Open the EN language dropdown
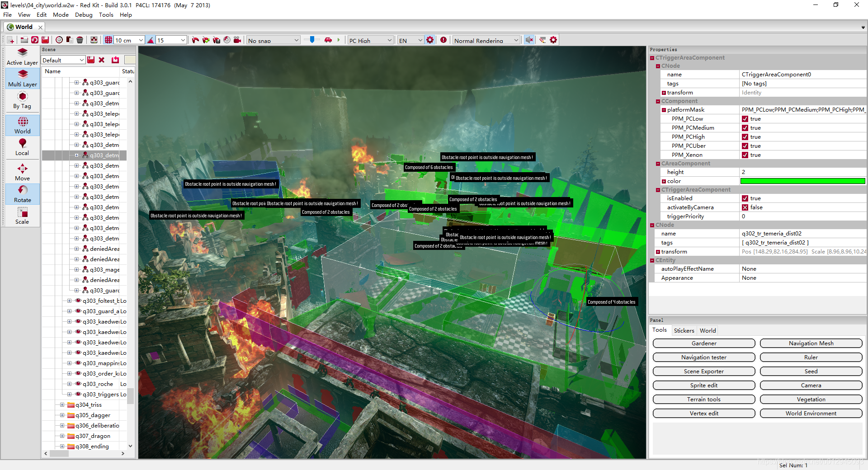Image resolution: width=868 pixels, height=470 pixels. coord(410,40)
